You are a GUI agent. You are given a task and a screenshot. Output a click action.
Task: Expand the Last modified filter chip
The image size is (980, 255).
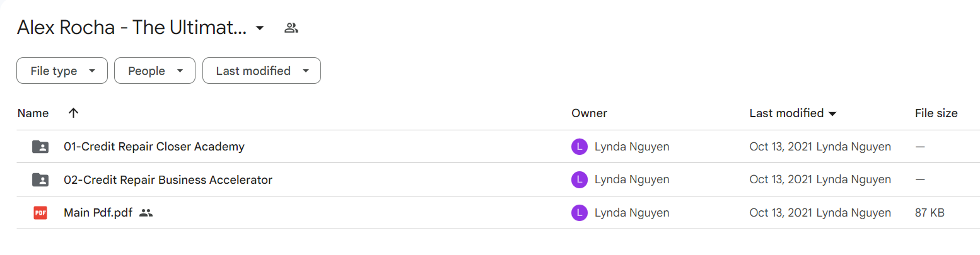point(262,71)
